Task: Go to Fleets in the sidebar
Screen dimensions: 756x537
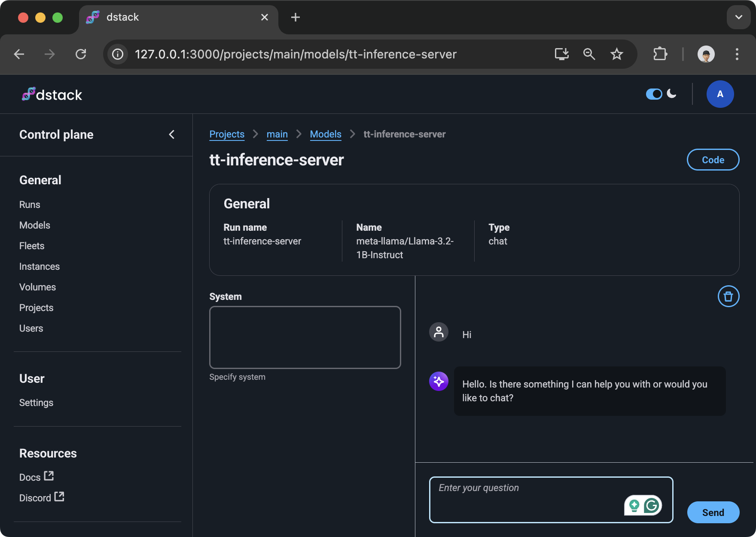Action: tap(32, 246)
